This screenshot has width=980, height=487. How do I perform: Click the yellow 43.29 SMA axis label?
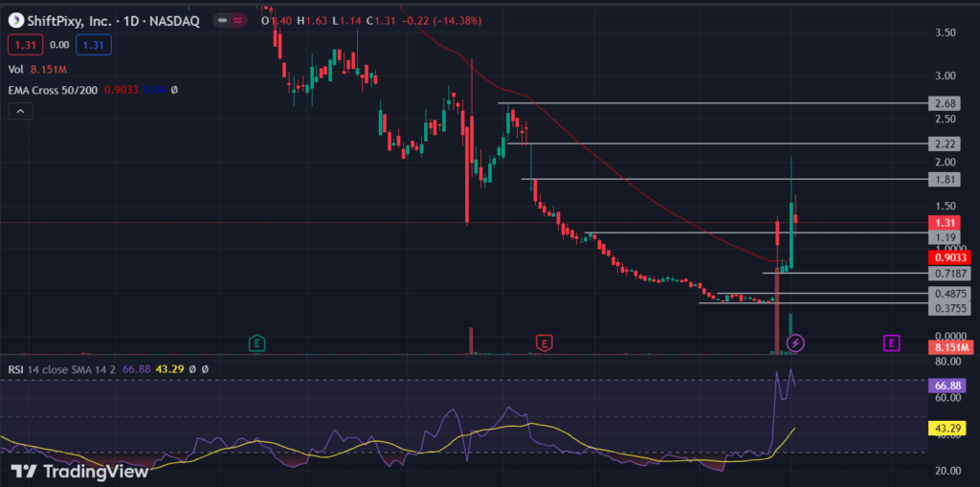pos(946,429)
